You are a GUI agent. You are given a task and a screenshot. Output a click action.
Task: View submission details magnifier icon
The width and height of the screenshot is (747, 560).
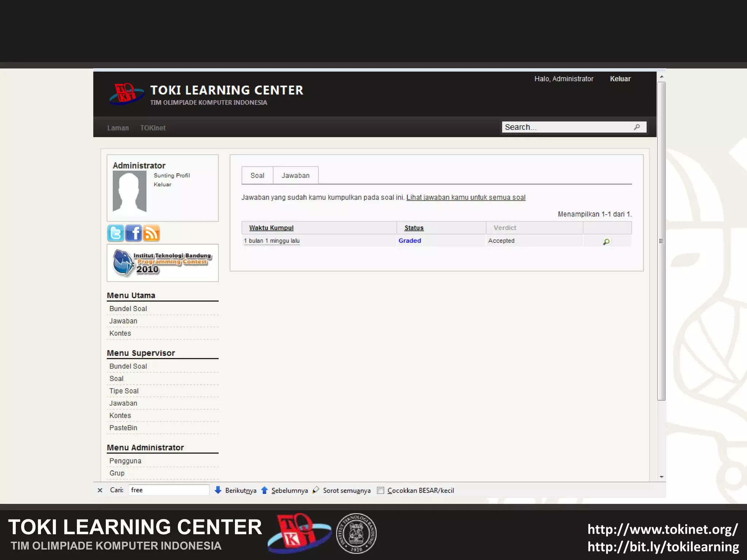coord(606,241)
